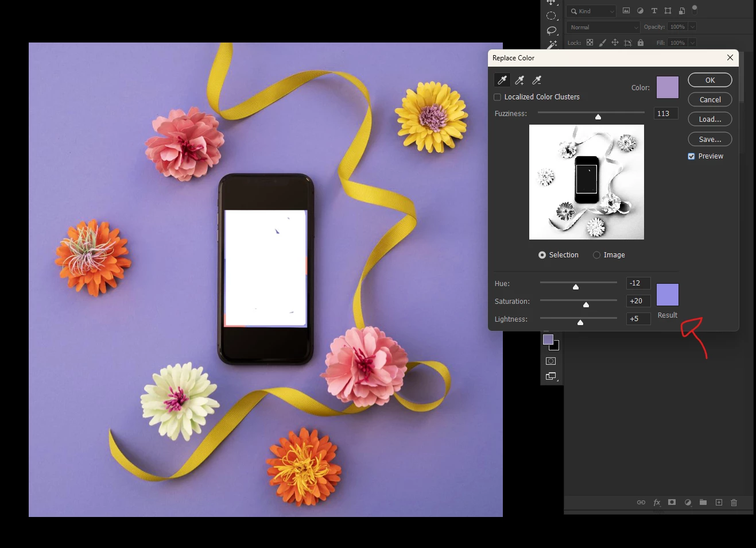This screenshot has height=548, width=756.
Task: Click the Load... button
Action: click(710, 119)
